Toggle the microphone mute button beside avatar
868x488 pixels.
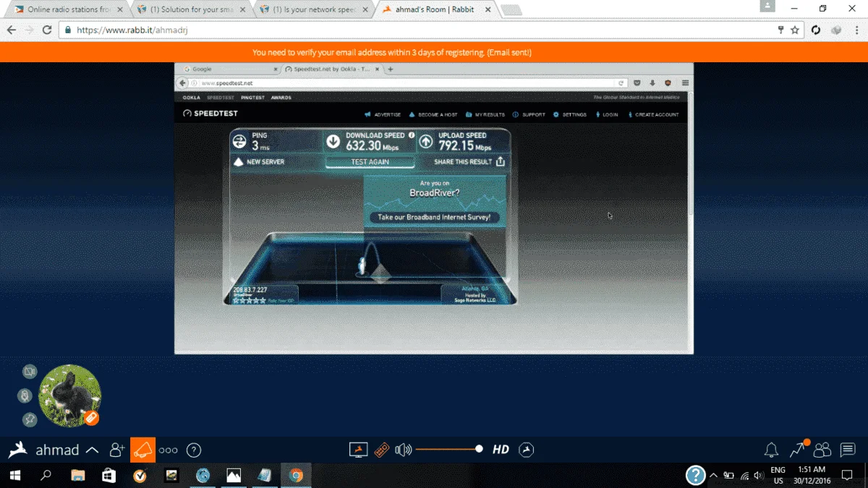(x=25, y=395)
